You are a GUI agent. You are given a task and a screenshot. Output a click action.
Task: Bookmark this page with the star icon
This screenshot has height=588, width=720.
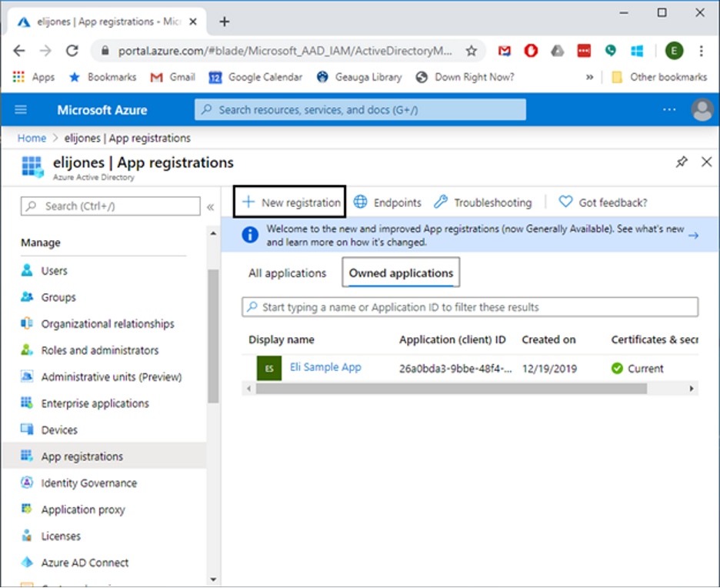point(472,51)
